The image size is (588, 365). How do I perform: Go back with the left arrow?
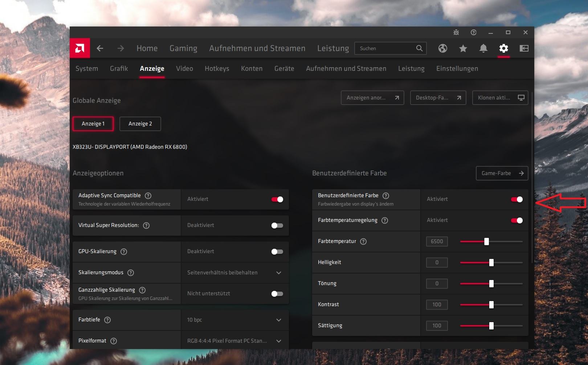(x=100, y=48)
